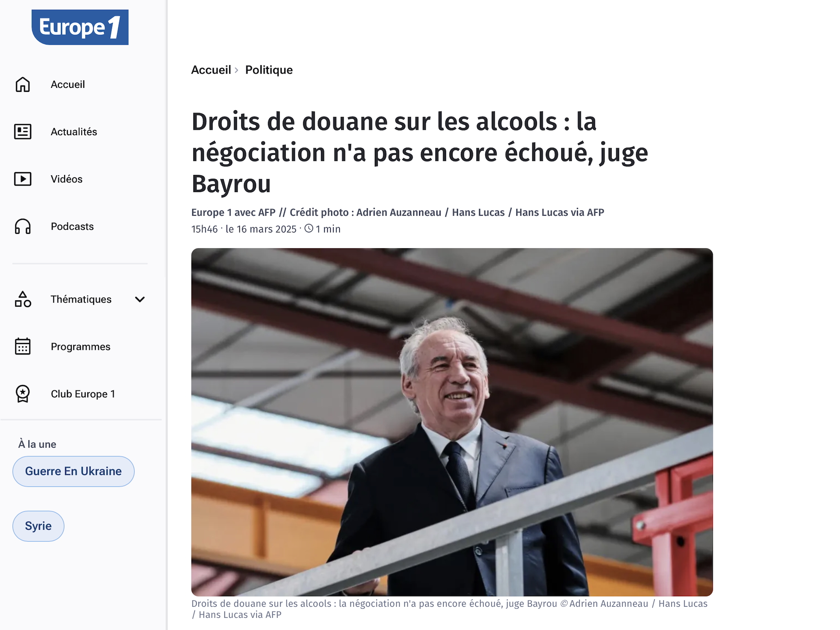The image size is (840, 630).
Task: Select the Guerre En Ukraine tag
Action: pos(74,471)
